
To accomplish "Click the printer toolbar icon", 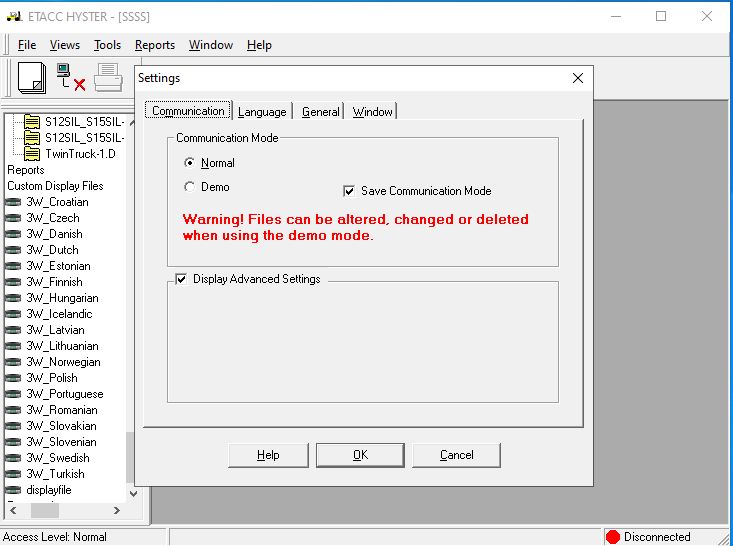I will click(x=108, y=78).
